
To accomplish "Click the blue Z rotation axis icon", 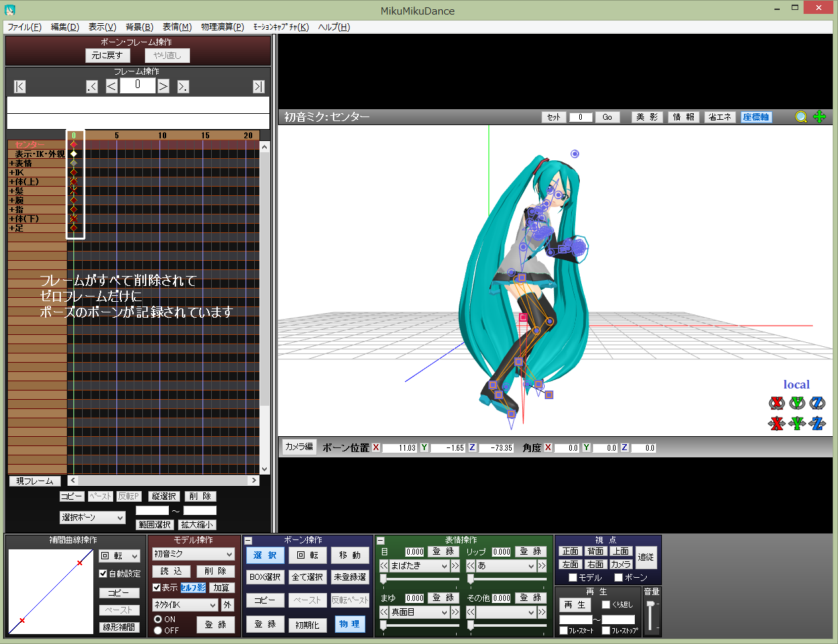I will pos(817,403).
